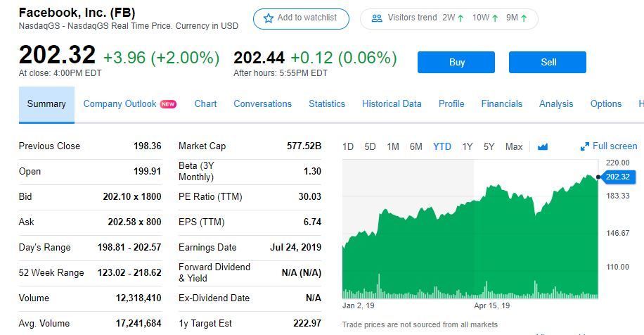
Task: Click the Visitors trend label
Action: pos(412,18)
